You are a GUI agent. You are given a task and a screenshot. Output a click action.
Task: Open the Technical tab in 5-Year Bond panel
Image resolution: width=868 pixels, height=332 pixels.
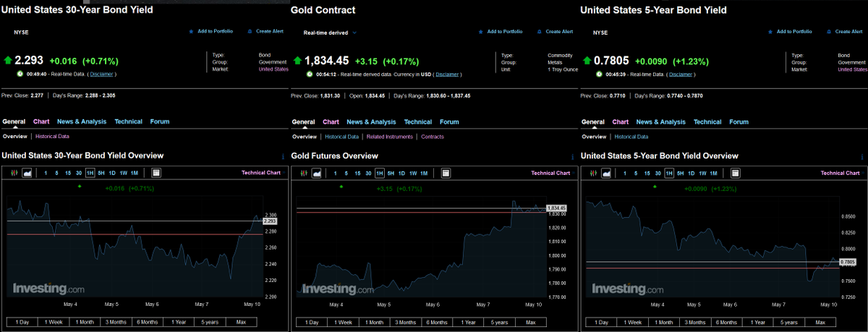click(707, 122)
